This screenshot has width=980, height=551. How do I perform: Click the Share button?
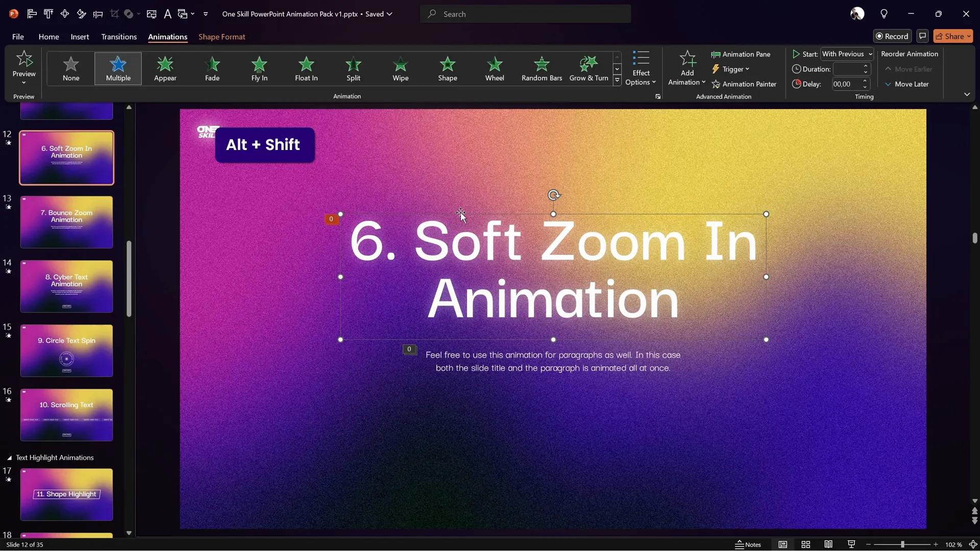tap(953, 36)
